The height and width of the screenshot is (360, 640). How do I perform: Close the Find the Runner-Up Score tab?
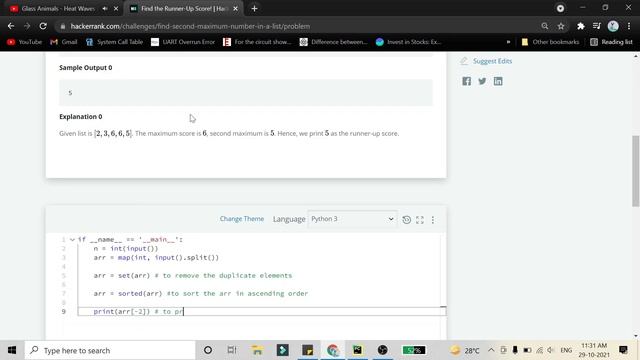click(236, 8)
